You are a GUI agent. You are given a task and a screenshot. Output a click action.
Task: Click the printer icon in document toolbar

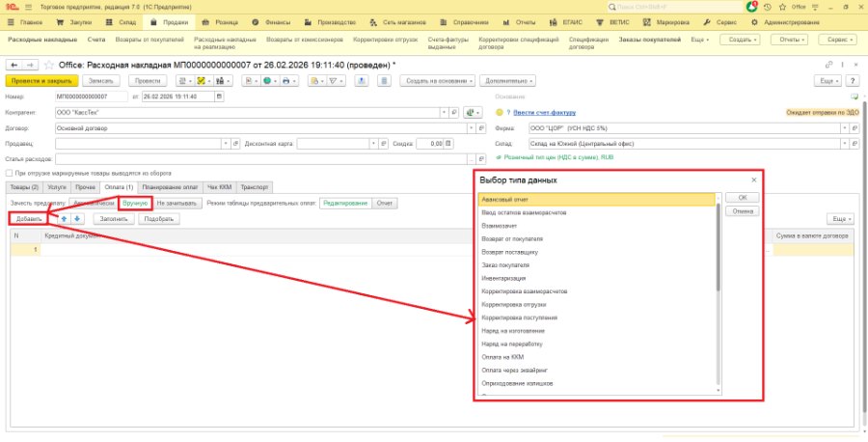click(x=285, y=81)
